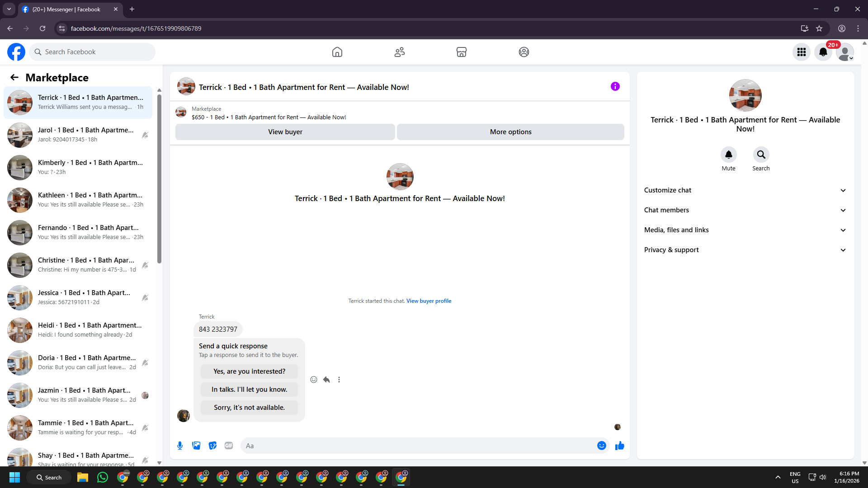This screenshot has width=868, height=488.
Task: Go to the Home tab
Action: 337,52
